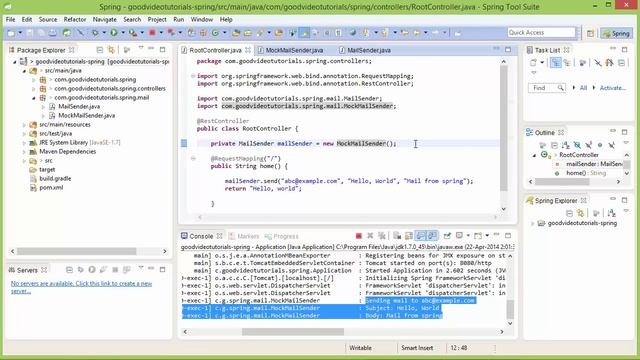
Task: Click the Console horizontal scrollbar thumb
Action: point(293,332)
